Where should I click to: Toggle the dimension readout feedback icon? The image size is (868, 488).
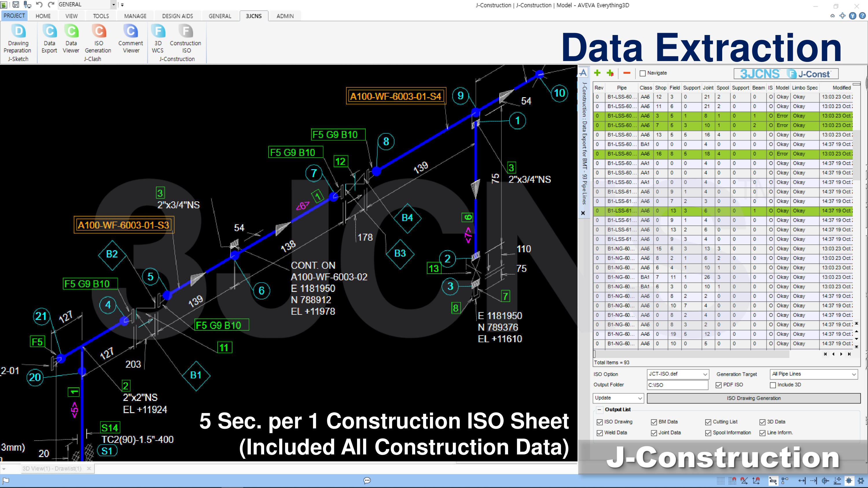pos(773,480)
